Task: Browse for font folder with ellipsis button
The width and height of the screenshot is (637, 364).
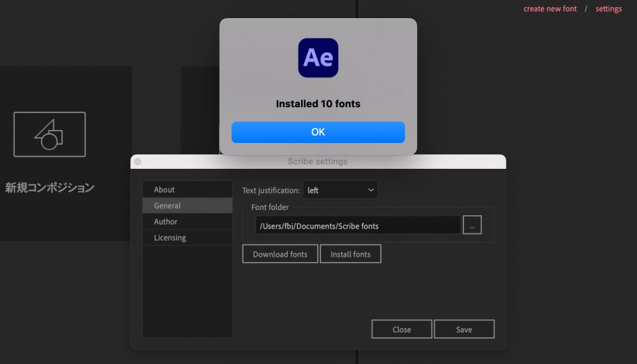Action: (472, 226)
